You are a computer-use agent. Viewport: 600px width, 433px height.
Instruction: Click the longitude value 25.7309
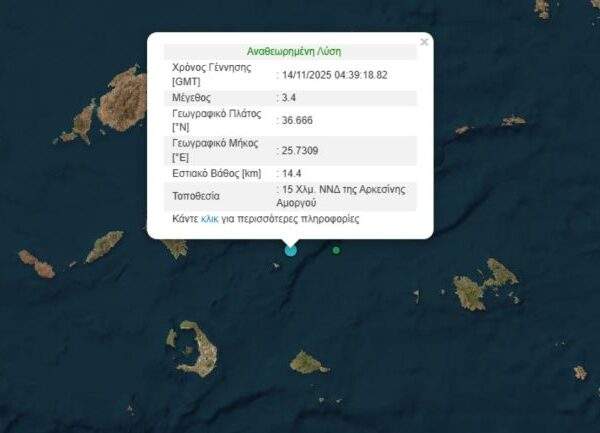(300, 151)
